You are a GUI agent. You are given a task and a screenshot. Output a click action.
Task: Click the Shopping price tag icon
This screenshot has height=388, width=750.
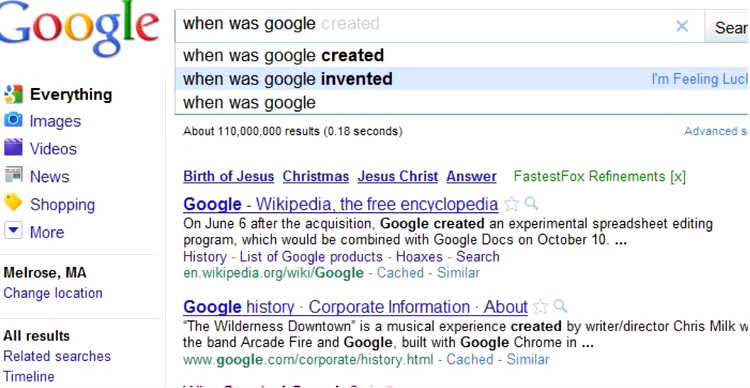[x=13, y=203]
